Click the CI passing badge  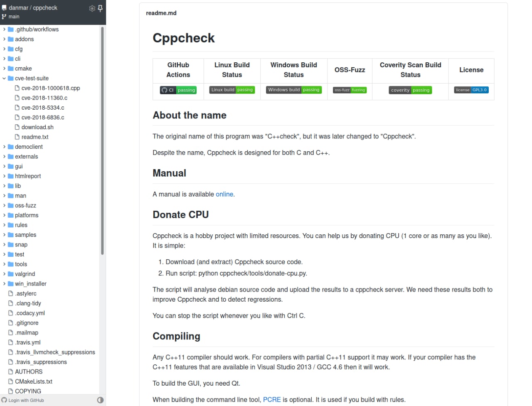(x=178, y=90)
